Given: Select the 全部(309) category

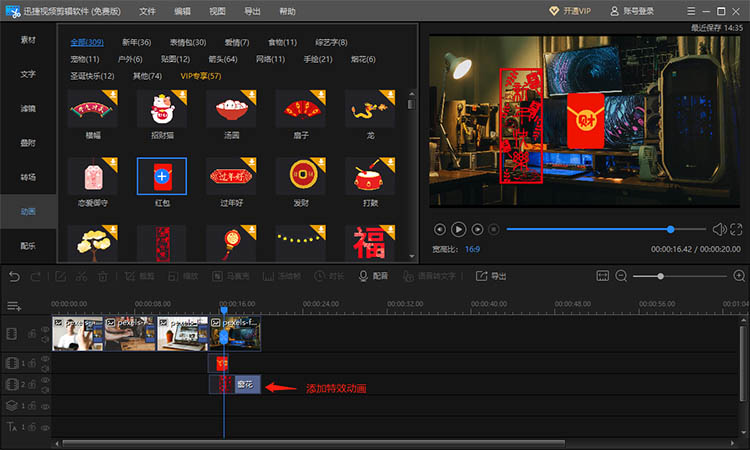Looking at the screenshot, I should pos(87,42).
